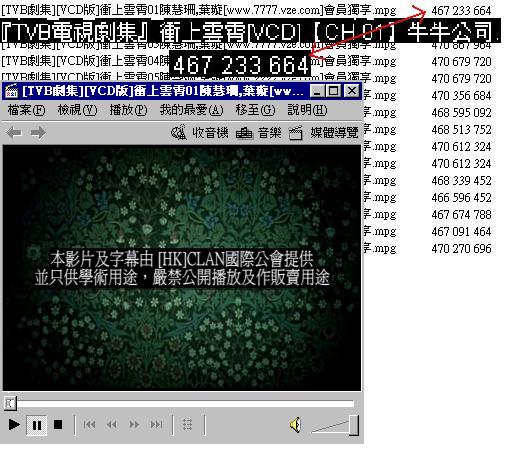Image resolution: width=513 pixels, height=458 pixels.
Task: Click the skip to next track icon
Action: (156, 425)
